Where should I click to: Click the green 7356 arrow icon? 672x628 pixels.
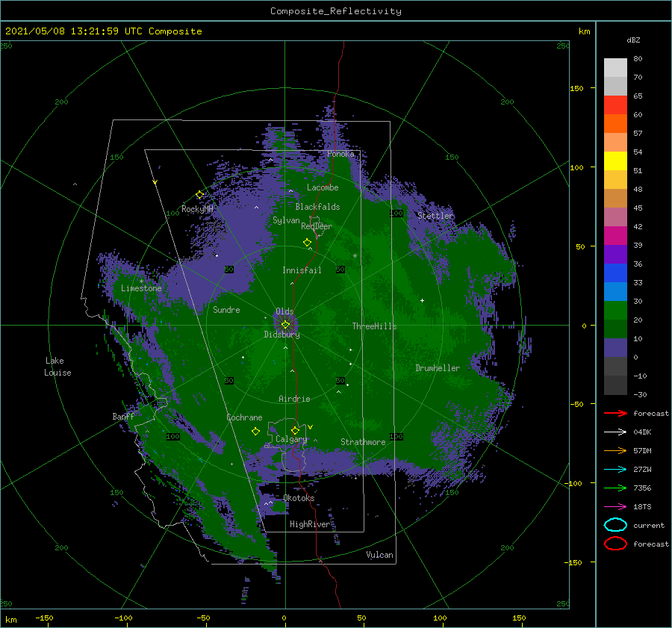(x=615, y=488)
